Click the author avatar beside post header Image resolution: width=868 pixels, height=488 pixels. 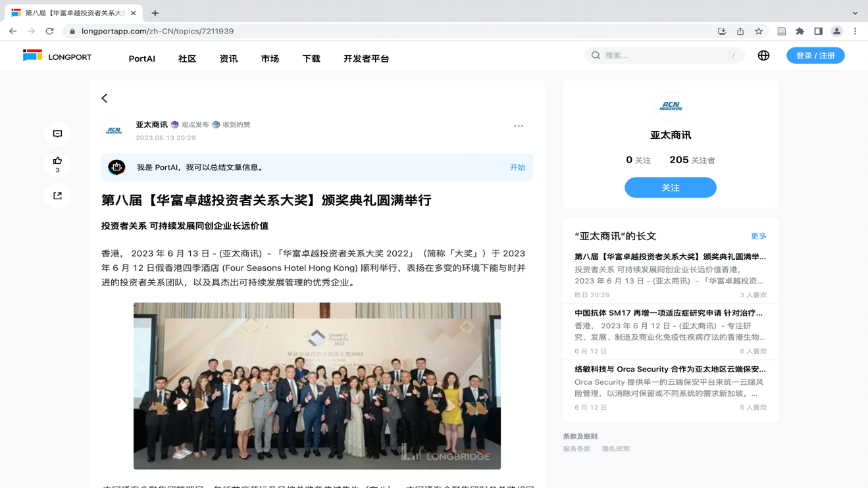coord(115,130)
